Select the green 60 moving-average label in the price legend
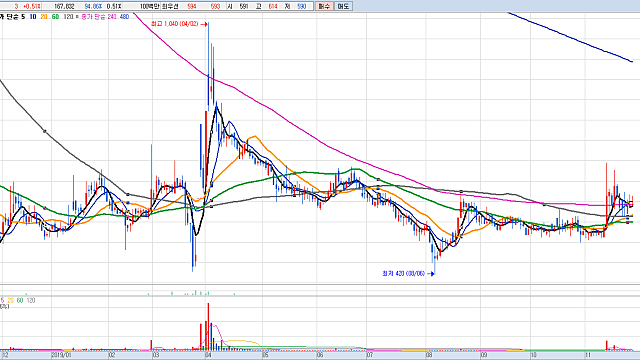This screenshot has width=640, height=360. coord(56,17)
